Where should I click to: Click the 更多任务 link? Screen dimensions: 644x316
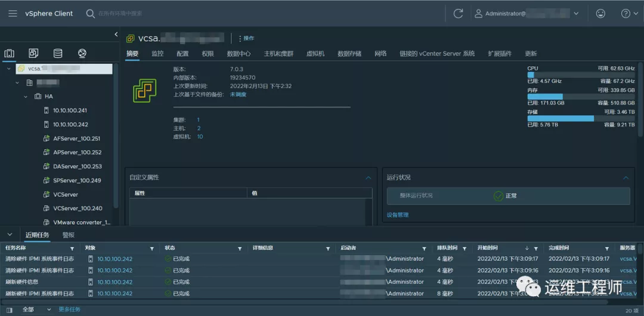tap(69, 309)
